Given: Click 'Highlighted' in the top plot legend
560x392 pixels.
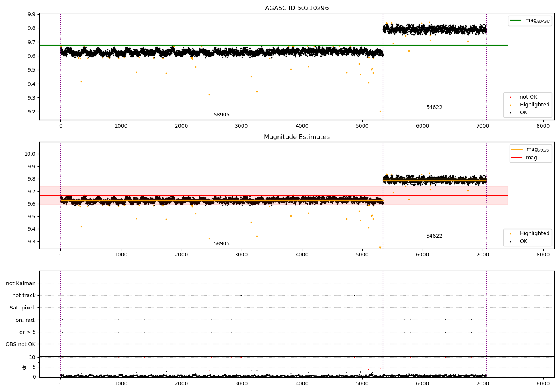Looking at the screenshot, I should (x=535, y=105).
